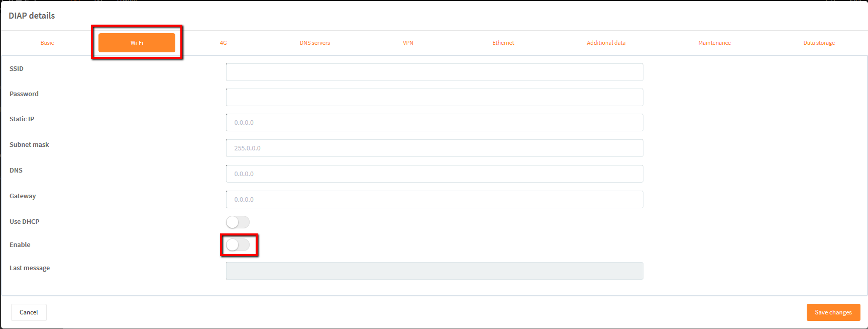Save changes to DIAP details
Image resolution: width=868 pixels, height=329 pixels.
[x=833, y=312]
